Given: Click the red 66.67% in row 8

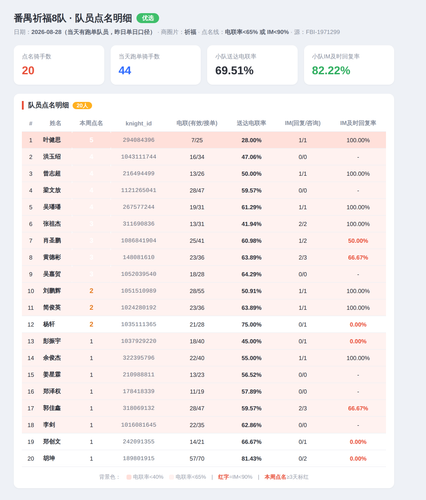Looking at the screenshot, I should [x=358, y=258].
